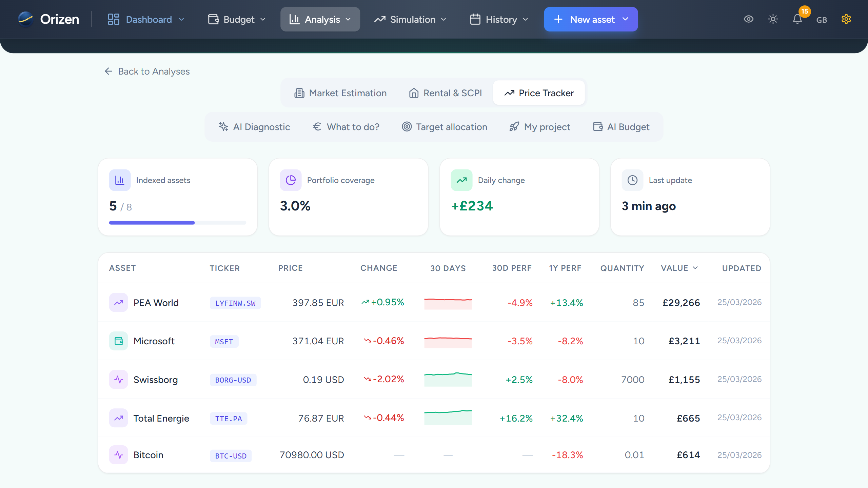Viewport: 868px width, 488px height.
Task: Click the Daily change trend icon
Action: tap(461, 180)
